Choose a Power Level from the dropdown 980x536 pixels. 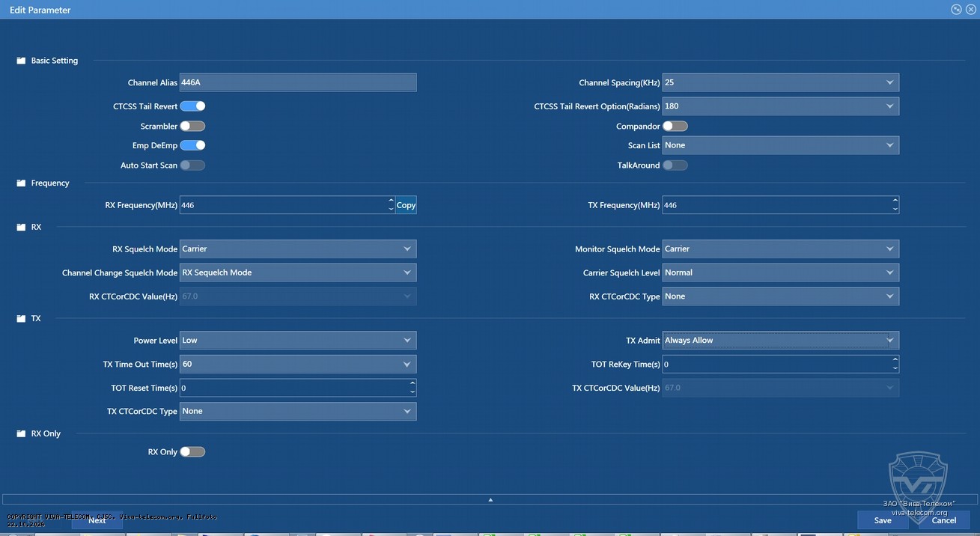pyautogui.click(x=298, y=341)
